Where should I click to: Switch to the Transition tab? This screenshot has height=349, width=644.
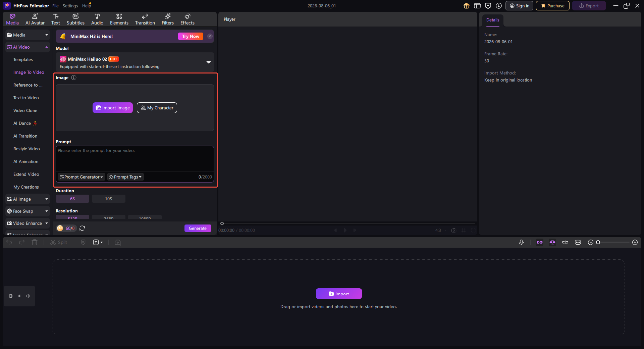click(145, 19)
